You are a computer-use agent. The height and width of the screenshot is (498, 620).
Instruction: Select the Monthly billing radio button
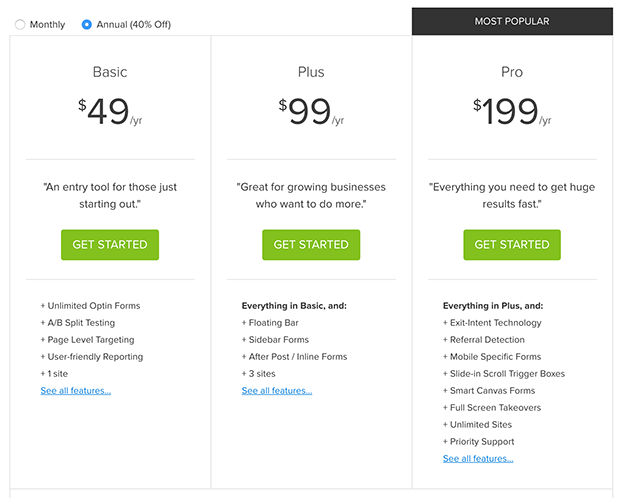click(20, 25)
